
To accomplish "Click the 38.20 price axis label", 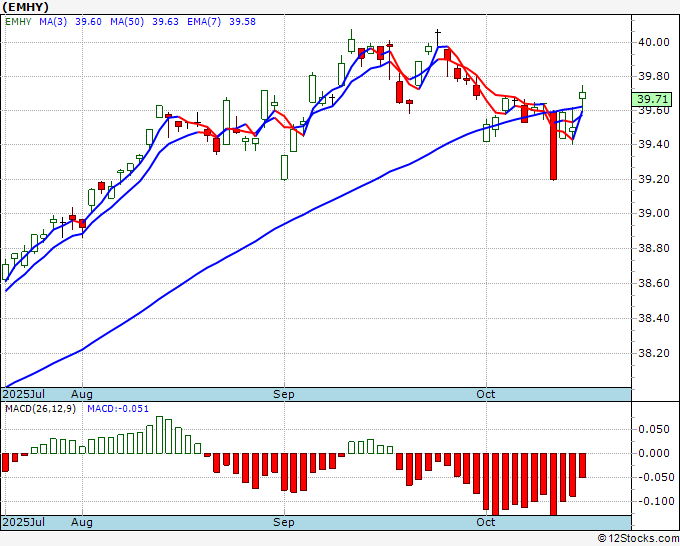I will [x=654, y=353].
